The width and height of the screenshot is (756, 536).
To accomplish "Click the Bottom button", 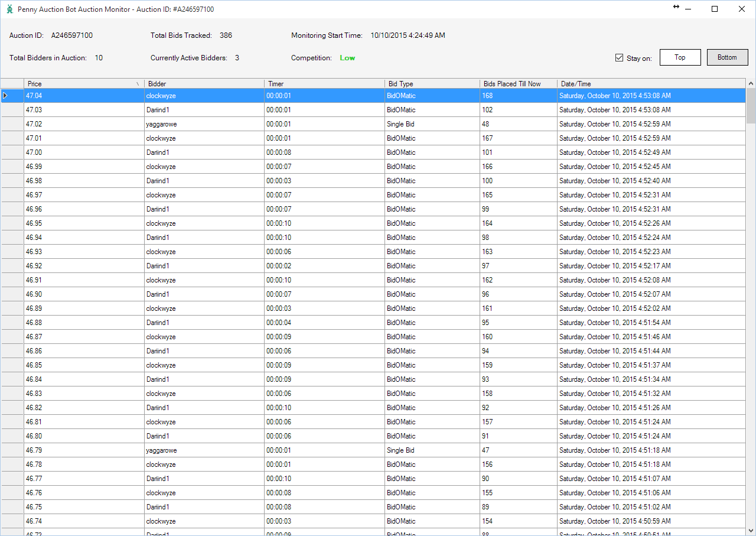I will (727, 57).
